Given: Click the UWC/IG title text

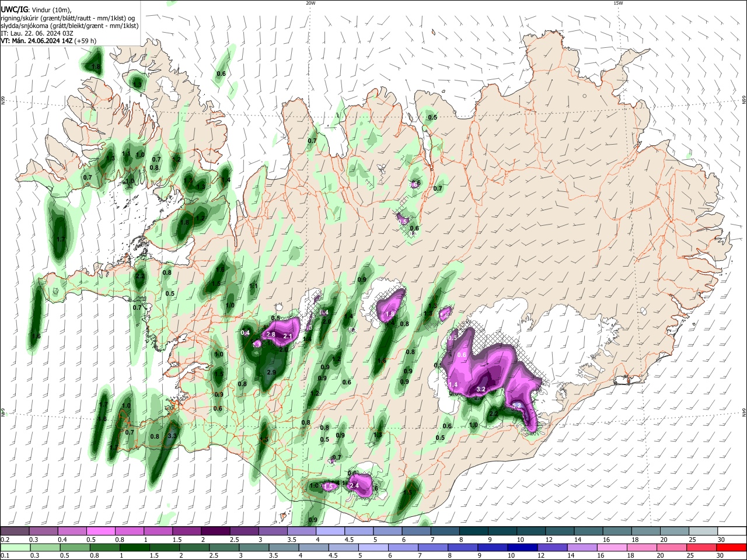Looking at the screenshot, I should tap(13, 10).
